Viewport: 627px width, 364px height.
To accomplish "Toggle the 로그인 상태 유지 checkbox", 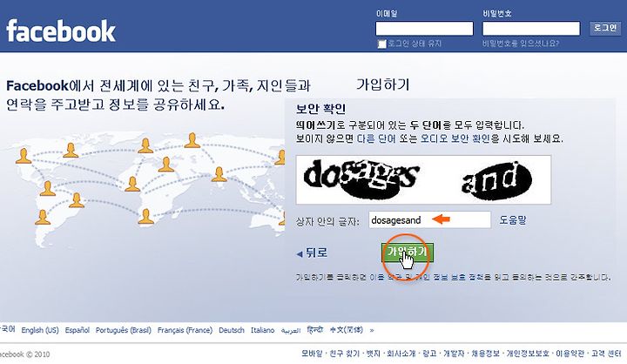I will [x=382, y=44].
